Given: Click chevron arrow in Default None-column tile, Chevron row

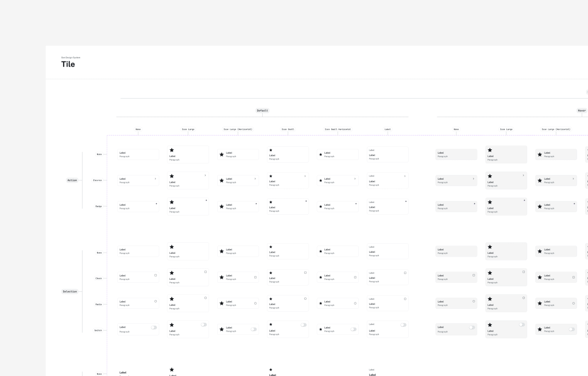Looking at the screenshot, I should tap(155, 179).
